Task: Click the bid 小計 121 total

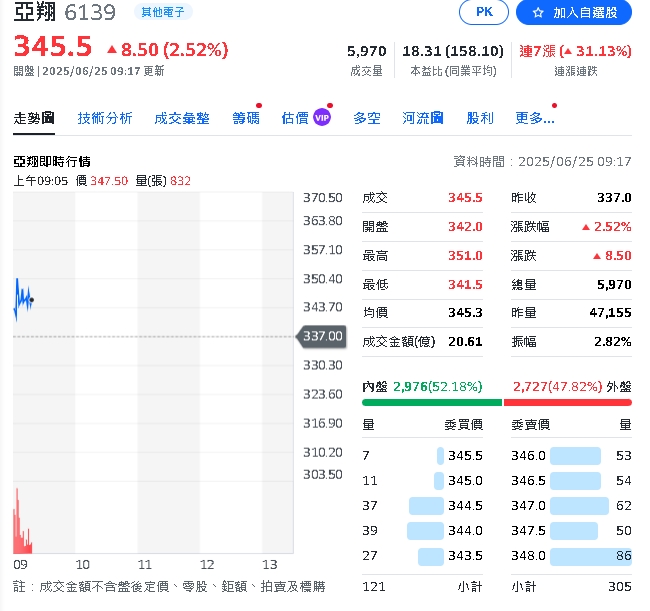Action: tap(374, 587)
